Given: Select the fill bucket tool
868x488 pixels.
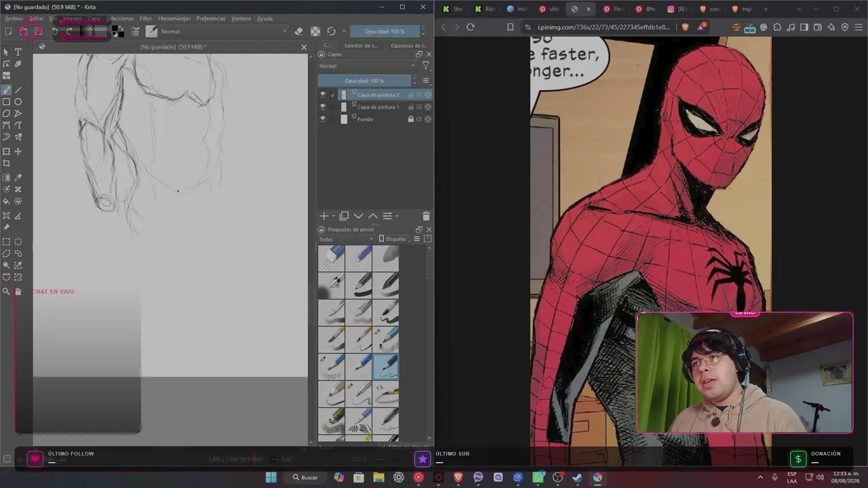Looking at the screenshot, I should [6, 201].
